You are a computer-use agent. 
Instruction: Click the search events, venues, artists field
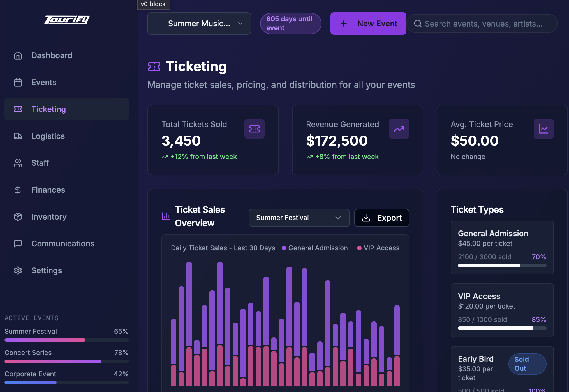point(482,24)
